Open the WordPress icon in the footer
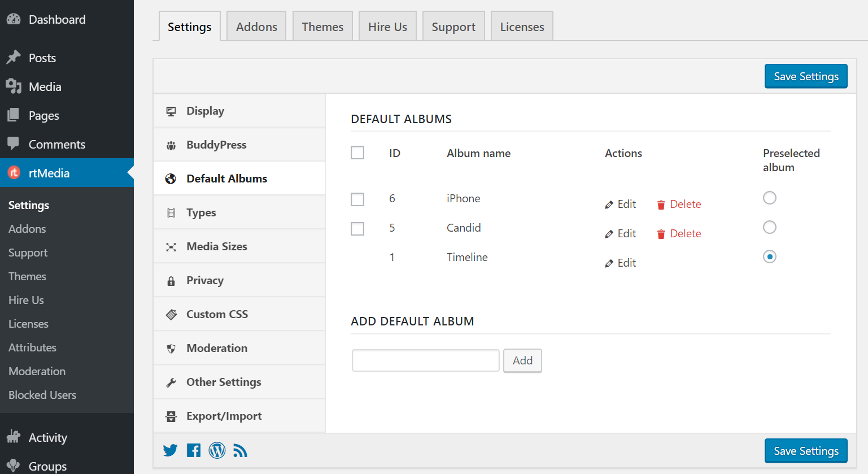 [217, 450]
